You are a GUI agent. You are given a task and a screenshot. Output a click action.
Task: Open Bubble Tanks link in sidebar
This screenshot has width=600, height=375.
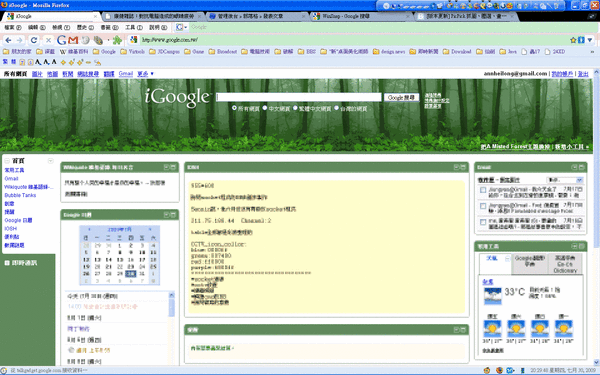click(x=20, y=195)
